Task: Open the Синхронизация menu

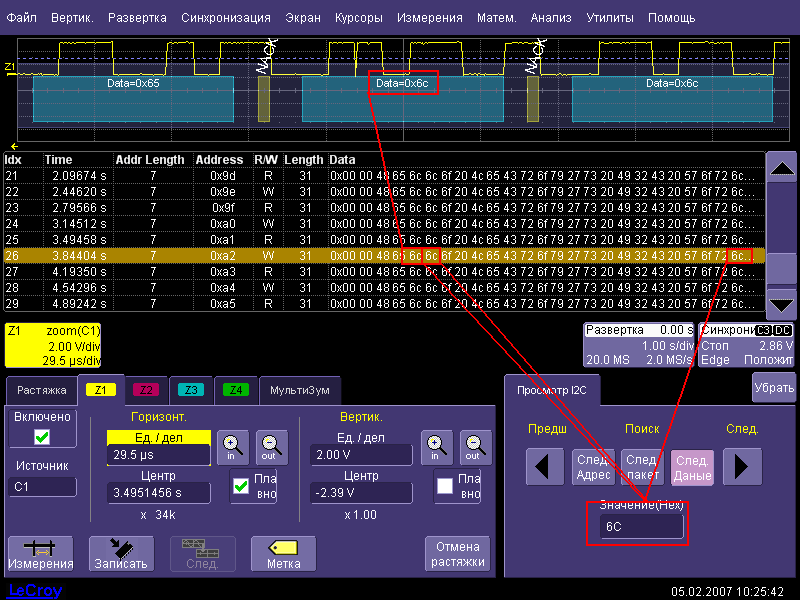Action: click(226, 18)
